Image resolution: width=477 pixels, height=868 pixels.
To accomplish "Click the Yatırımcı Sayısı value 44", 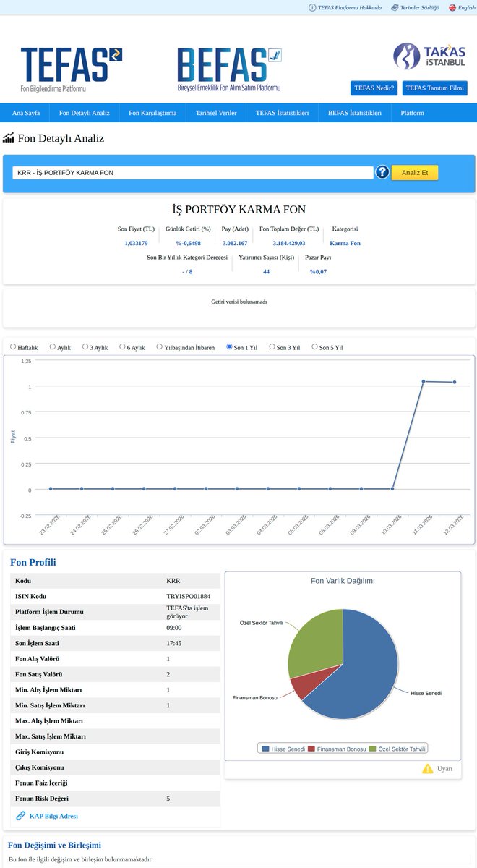I will click(266, 271).
